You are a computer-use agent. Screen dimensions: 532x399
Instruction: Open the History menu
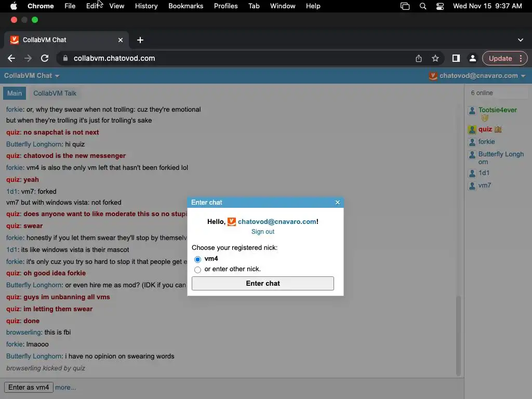tap(146, 6)
